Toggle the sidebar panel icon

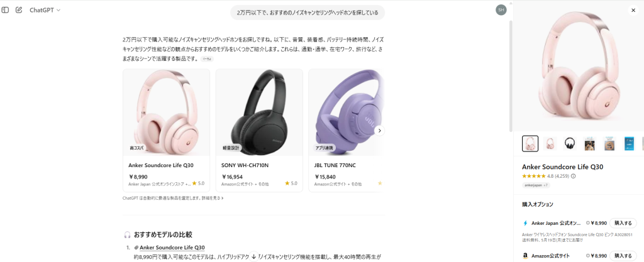coord(5,10)
